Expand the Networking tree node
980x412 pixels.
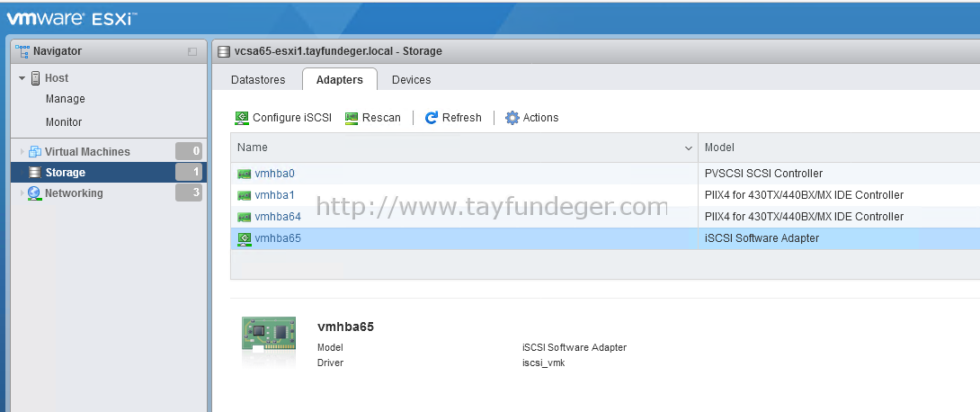(22, 193)
